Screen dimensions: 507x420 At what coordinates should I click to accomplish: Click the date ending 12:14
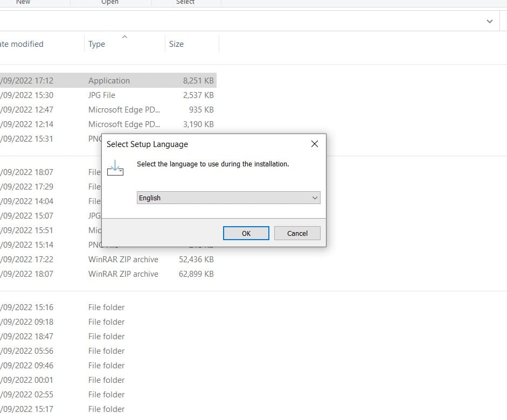pos(26,124)
